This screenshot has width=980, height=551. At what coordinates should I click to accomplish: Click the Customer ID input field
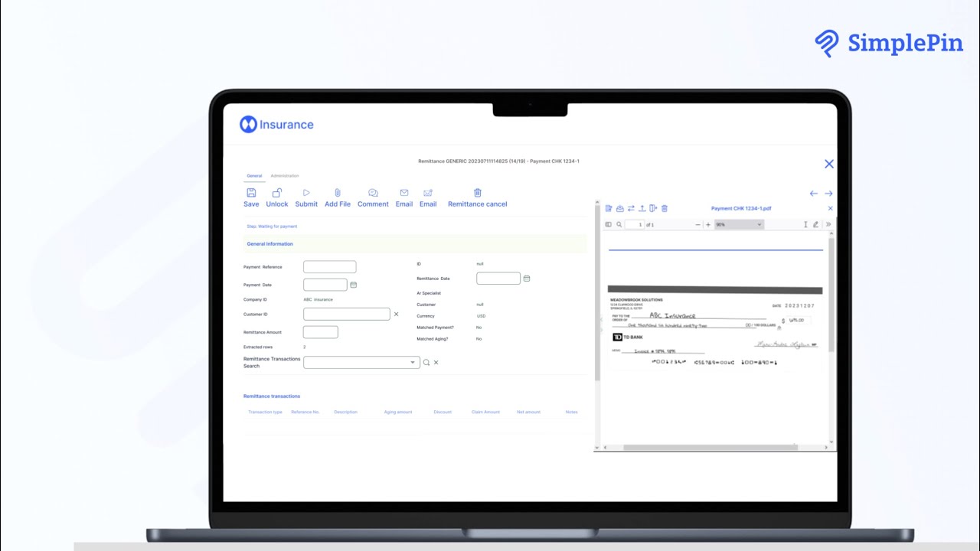tap(347, 315)
